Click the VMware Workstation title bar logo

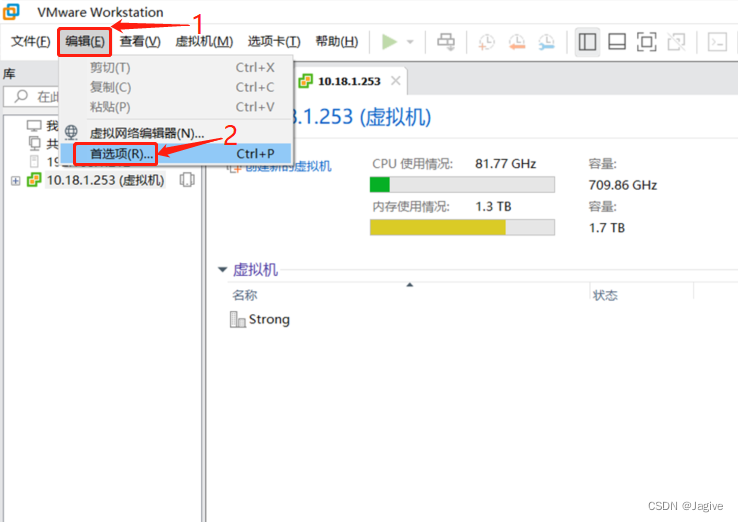(x=11, y=11)
